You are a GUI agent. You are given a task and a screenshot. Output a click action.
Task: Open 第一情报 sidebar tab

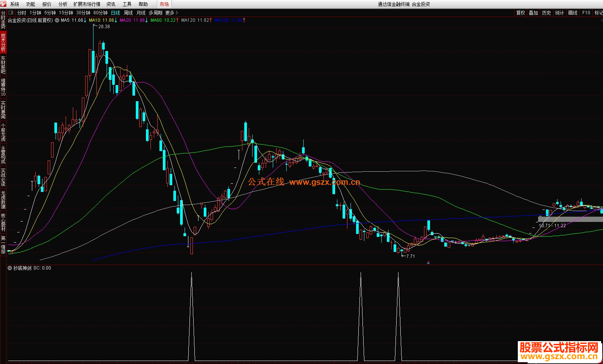3,244
